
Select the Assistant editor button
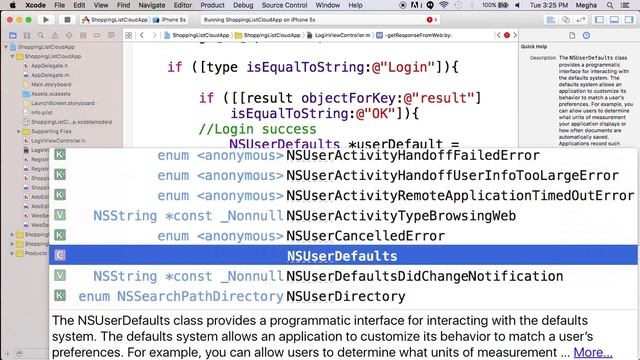(x=566, y=20)
